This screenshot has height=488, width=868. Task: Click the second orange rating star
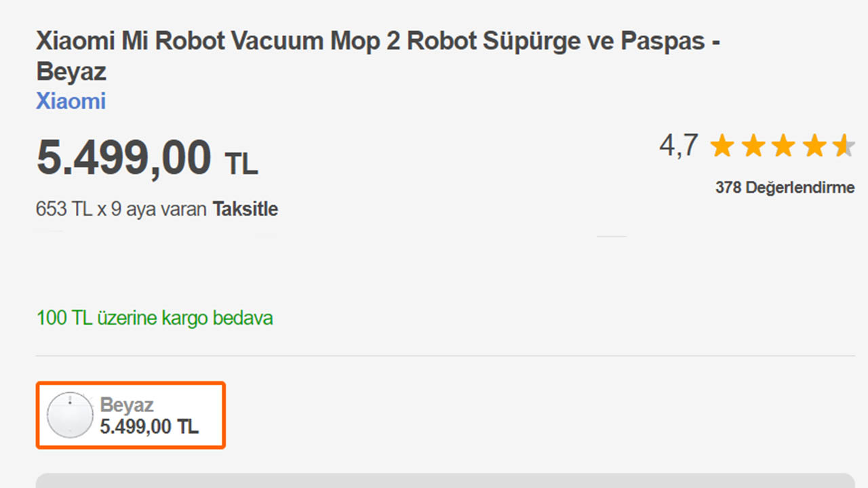[x=753, y=146]
